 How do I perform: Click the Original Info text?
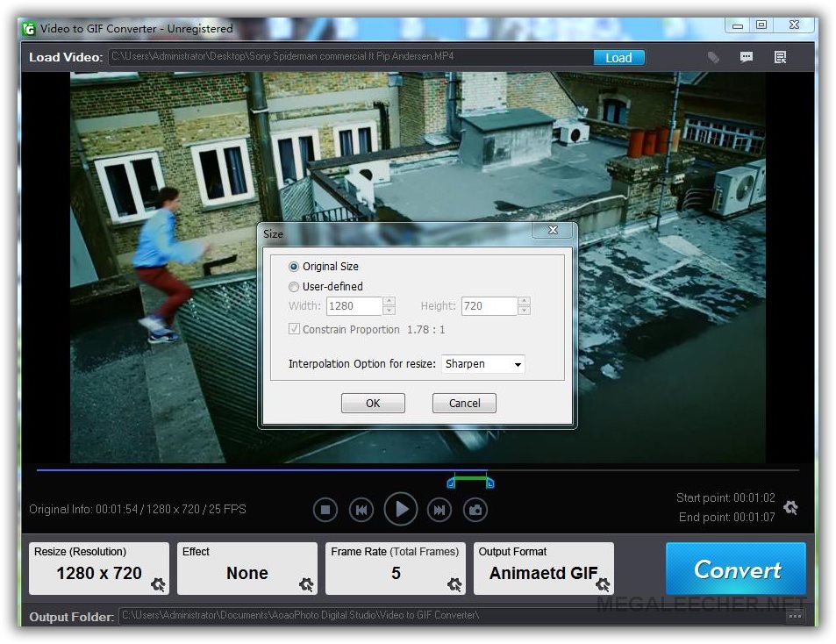coord(138,509)
